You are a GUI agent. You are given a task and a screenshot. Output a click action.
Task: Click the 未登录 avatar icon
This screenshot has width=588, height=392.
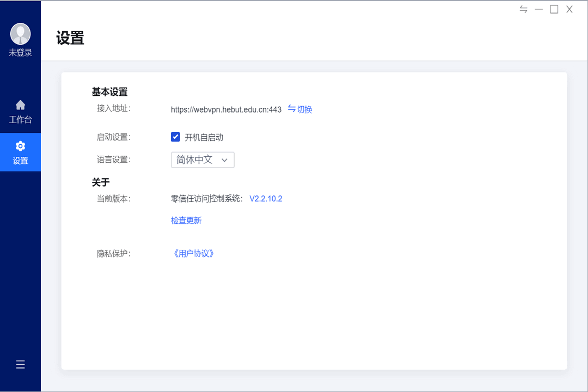pos(20,33)
